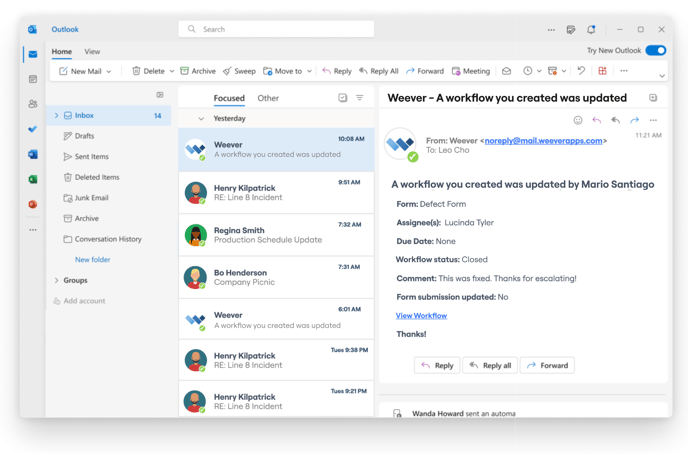Launch PowerPoint from the app sidebar
Image resolution: width=688 pixels, height=455 pixels.
[33, 204]
